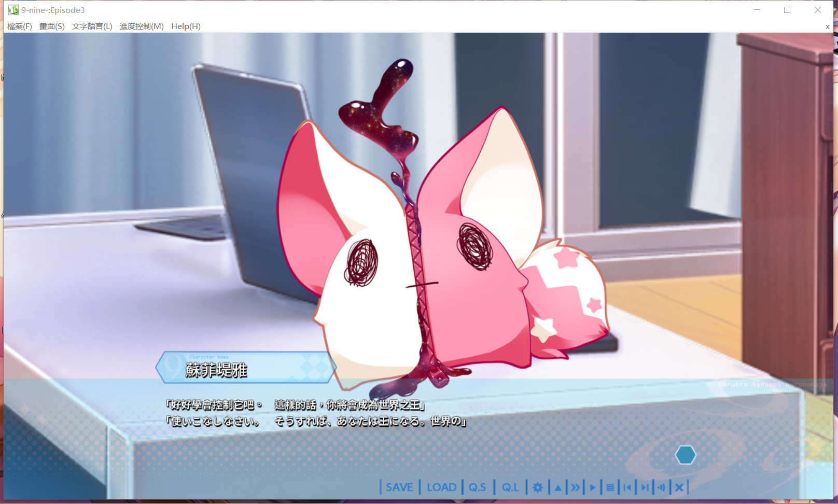The height and width of the screenshot is (504, 838).
Task: Maximize the 9-nine Episode3 window
Action: coord(787,10)
